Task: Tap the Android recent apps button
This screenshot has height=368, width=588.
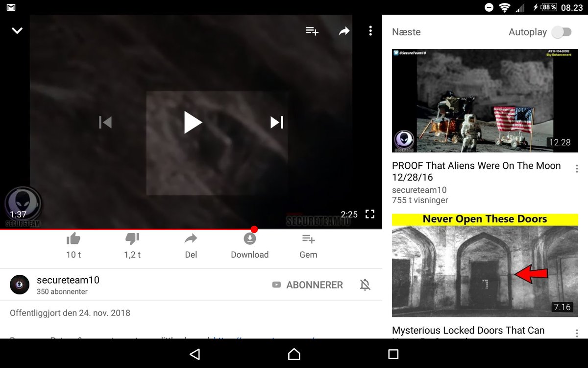Action: (393, 354)
